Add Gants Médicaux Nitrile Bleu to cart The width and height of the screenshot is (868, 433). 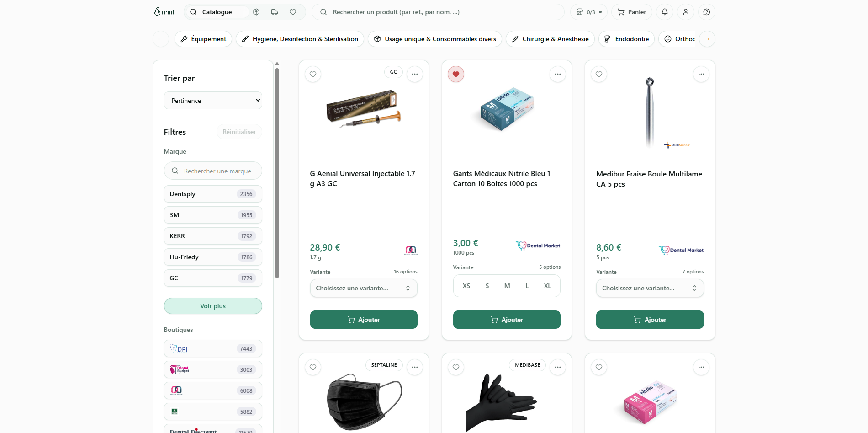(x=507, y=320)
